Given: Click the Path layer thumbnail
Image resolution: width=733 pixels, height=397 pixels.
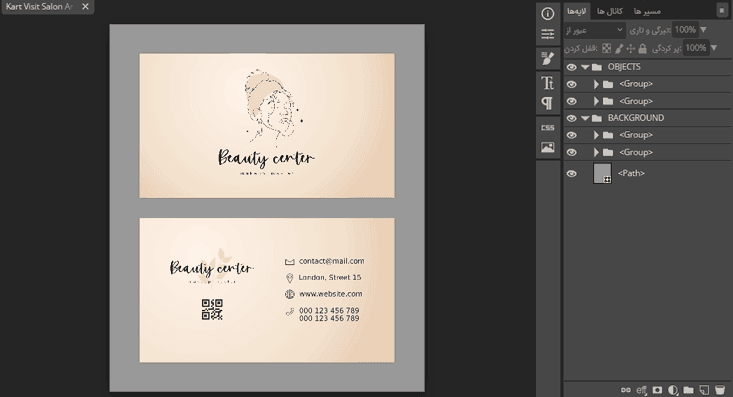Looking at the screenshot, I should [602, 173].
